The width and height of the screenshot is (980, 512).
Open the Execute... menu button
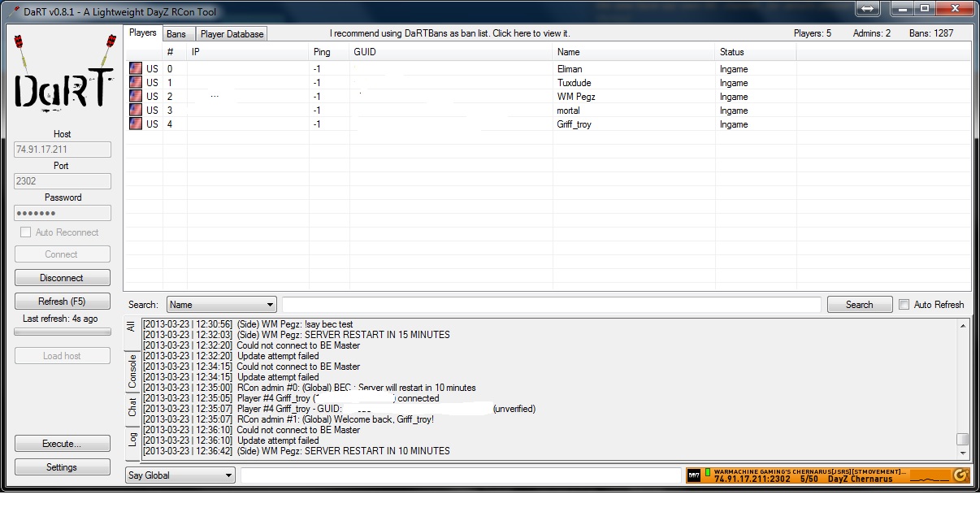coord(62,444)
